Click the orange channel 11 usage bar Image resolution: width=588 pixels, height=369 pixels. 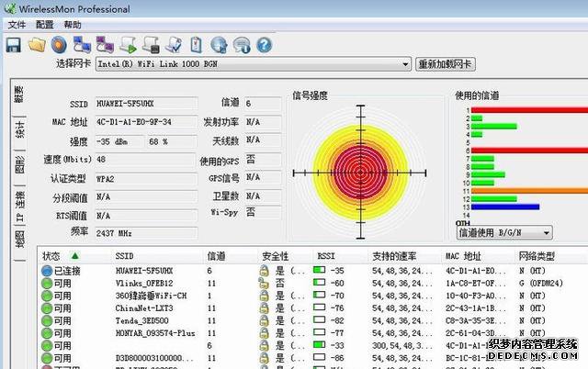[529, 191]
